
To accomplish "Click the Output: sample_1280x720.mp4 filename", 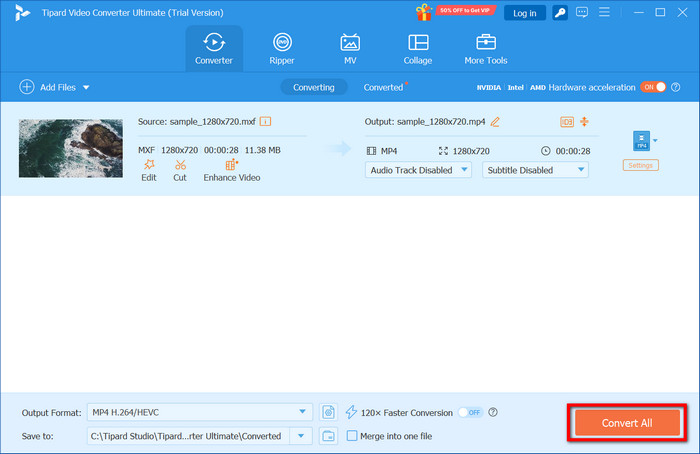I will click(425, 122).
